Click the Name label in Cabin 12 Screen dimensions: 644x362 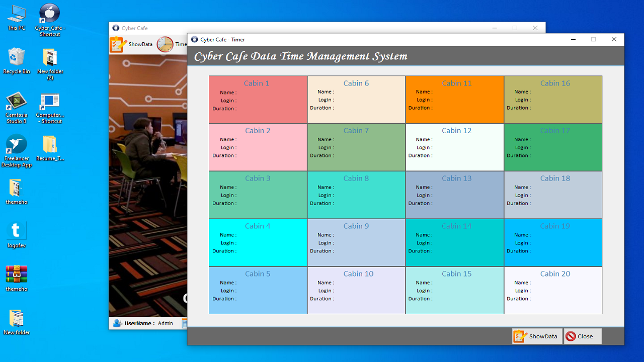(x=424, y=140)
